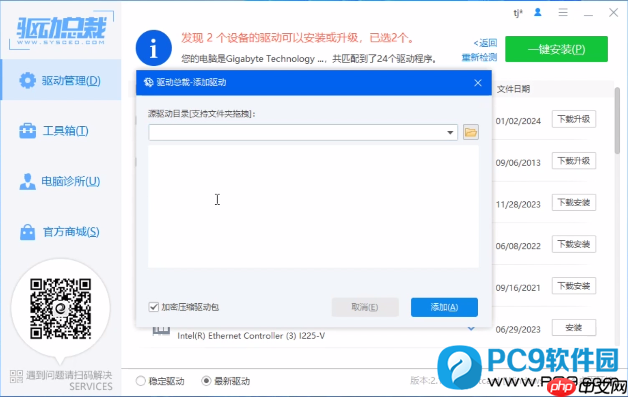This screenshot has width=628, height=397.
Task: Click the 11/28/2023 date cell
Action: coord(518,204)
